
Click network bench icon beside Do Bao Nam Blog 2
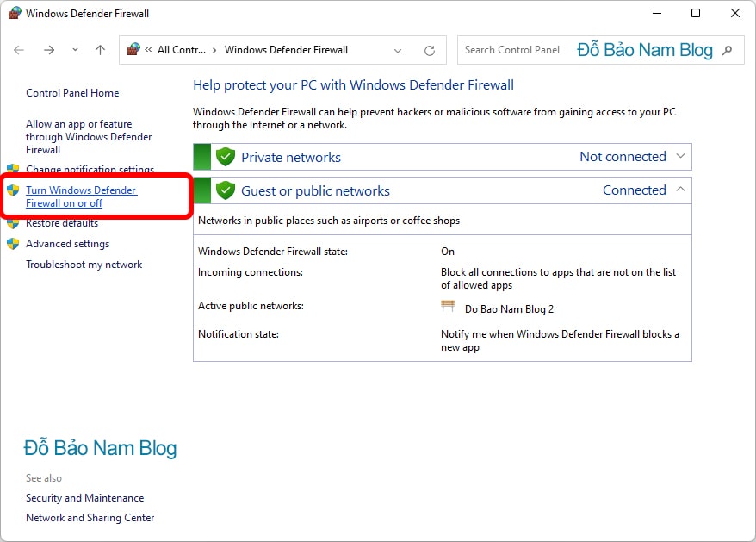click(448, 307)
